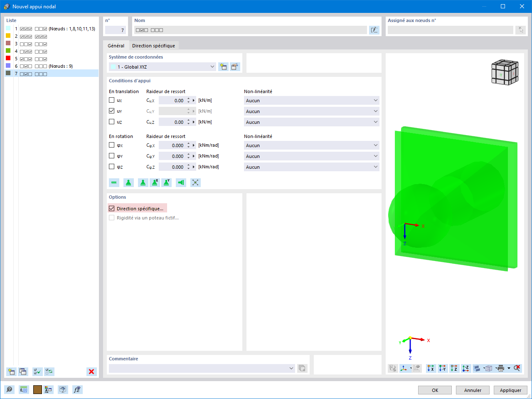Viewport: 532px width, 399px height.
Task: Click the Cφ,X spring stiffness input field
Action: coord(172,145)
